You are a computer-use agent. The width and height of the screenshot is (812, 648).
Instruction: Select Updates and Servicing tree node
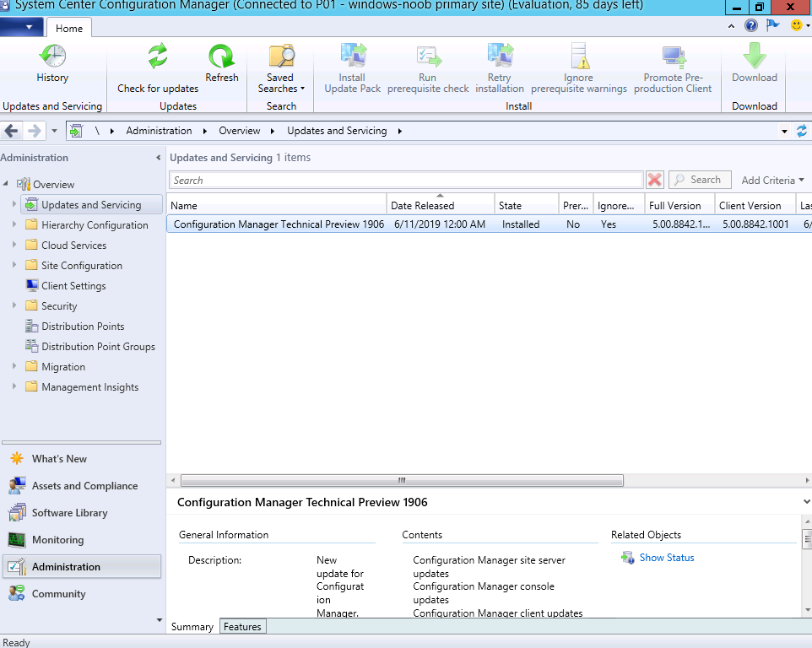pos(91,204)
